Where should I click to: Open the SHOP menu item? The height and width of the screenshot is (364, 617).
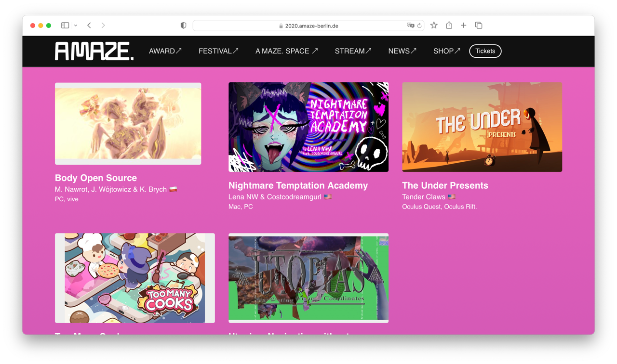click(x=446, y=51)
